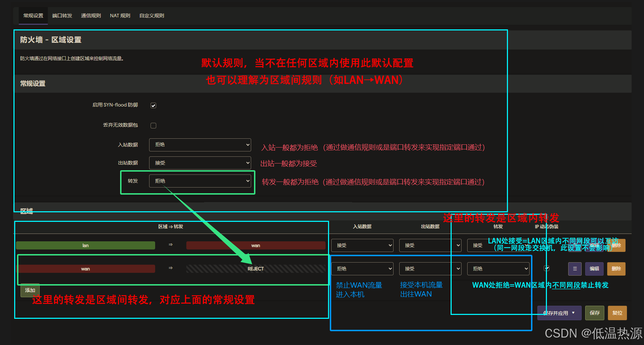Open the general 入站数据 dropdown

200,145
